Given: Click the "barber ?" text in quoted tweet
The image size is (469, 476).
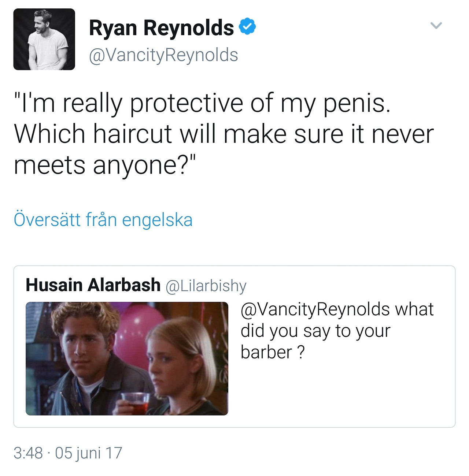Looking at the screenshot, I should (272, 352).
